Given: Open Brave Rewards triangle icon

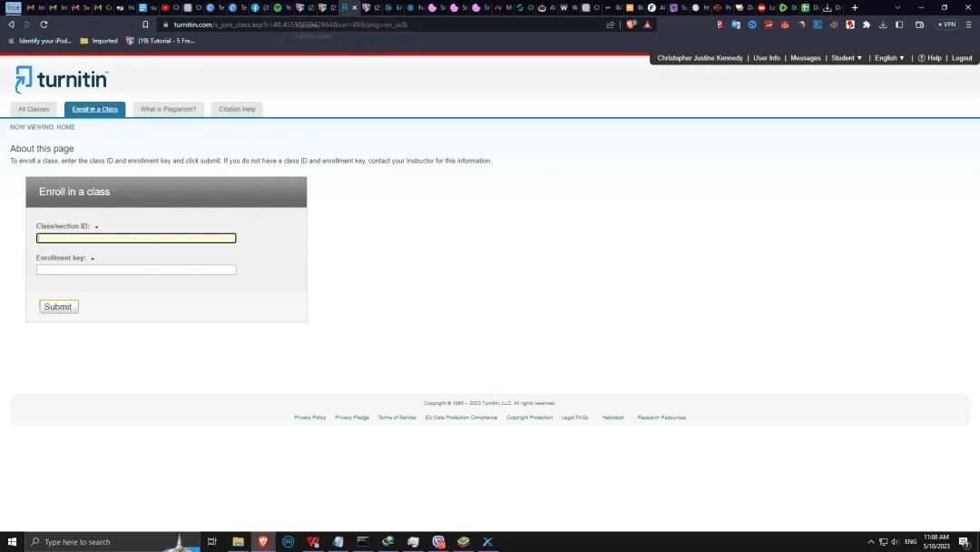Looking at the screenshot, I should (x=648, y=25).
